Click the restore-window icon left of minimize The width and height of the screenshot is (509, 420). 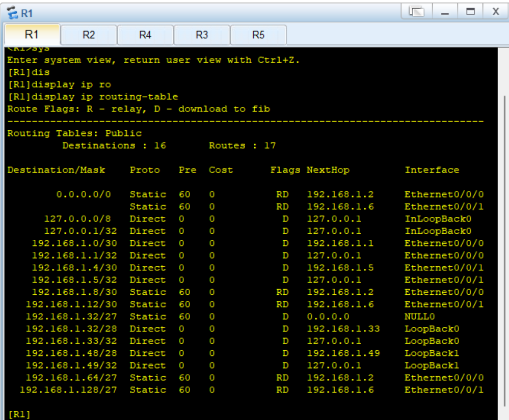click(x=416, y=12)
